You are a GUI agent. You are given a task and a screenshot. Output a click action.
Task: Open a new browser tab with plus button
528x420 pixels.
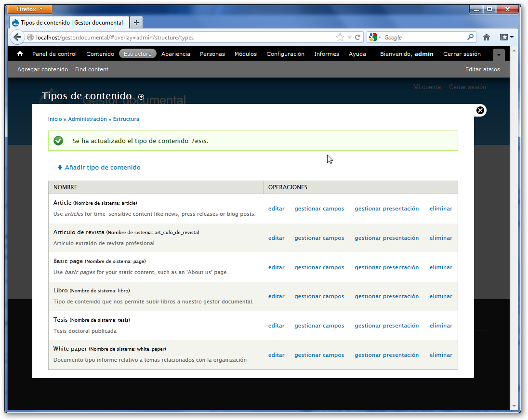136,23
